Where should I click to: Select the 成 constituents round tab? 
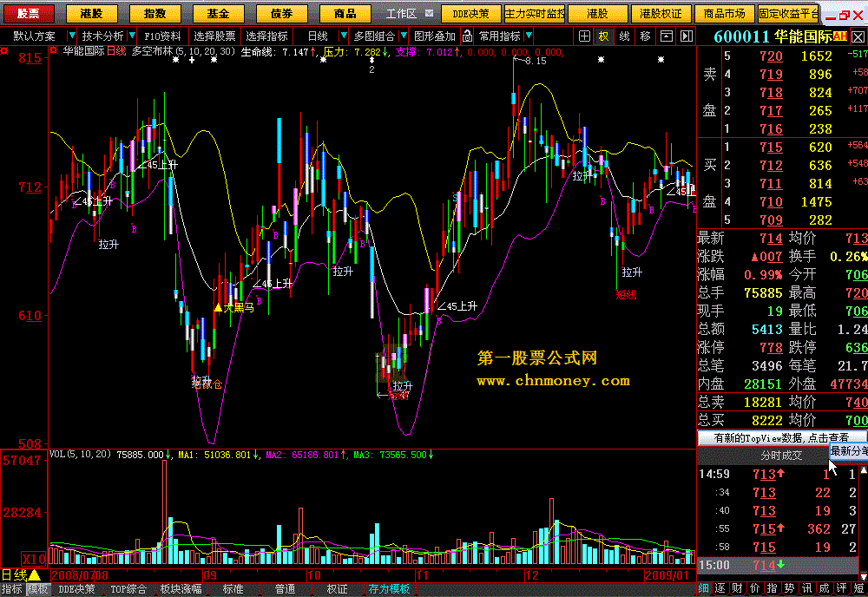[x=824, y=588]
